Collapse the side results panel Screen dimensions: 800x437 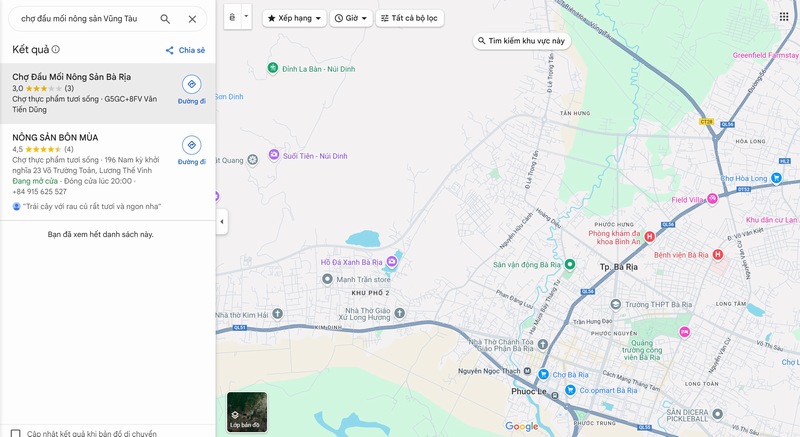tap(221, 222)
